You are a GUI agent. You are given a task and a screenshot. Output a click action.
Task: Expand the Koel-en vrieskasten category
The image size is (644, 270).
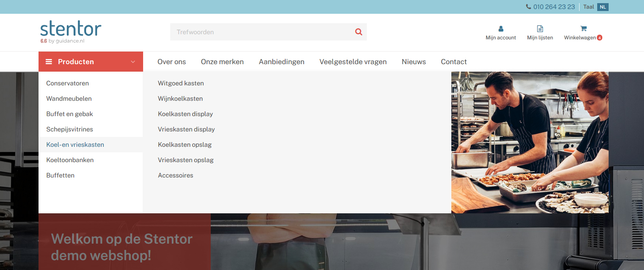75,145
